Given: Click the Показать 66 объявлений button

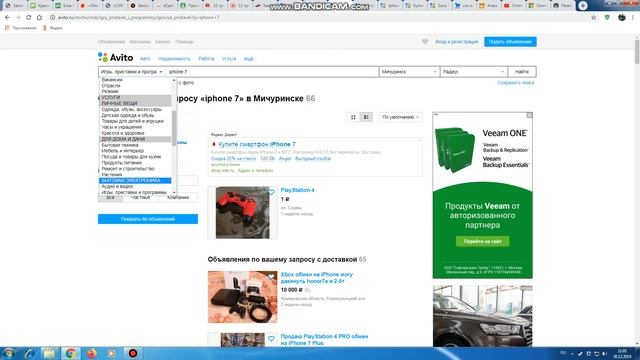Looking at the screenshot, I should coord(148,219).
